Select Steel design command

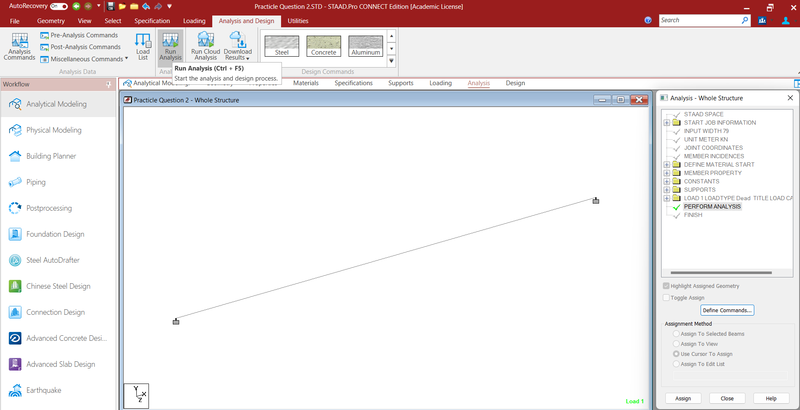tap(282, 46)
